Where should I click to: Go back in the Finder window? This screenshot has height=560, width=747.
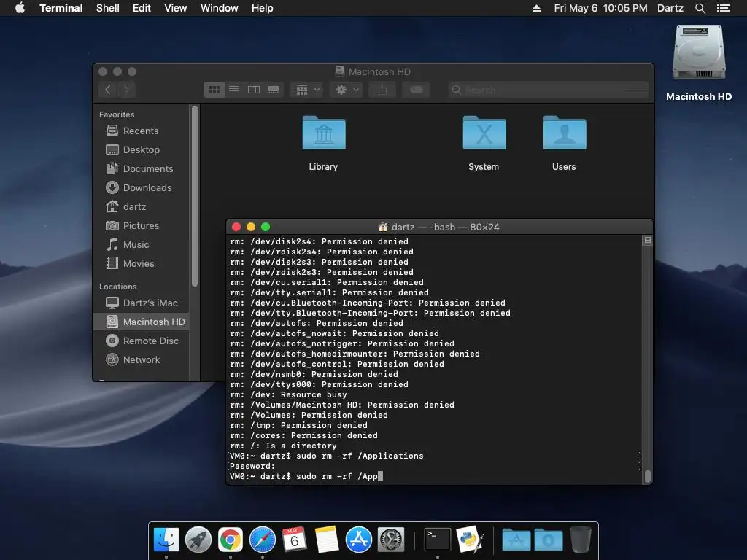coord(108,90)
